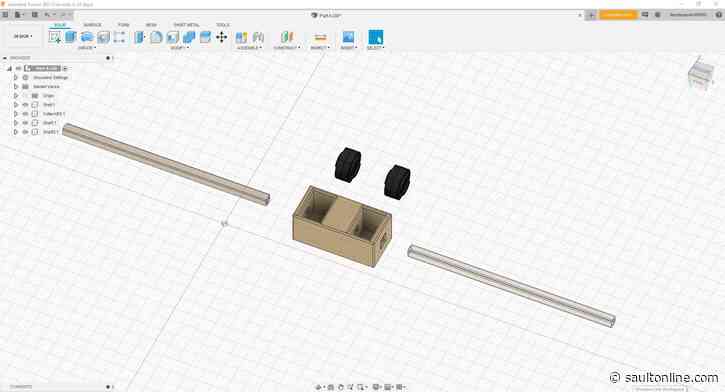Click the Redo arrow
Screen dimensions: 725x392
tap(63, 15)
